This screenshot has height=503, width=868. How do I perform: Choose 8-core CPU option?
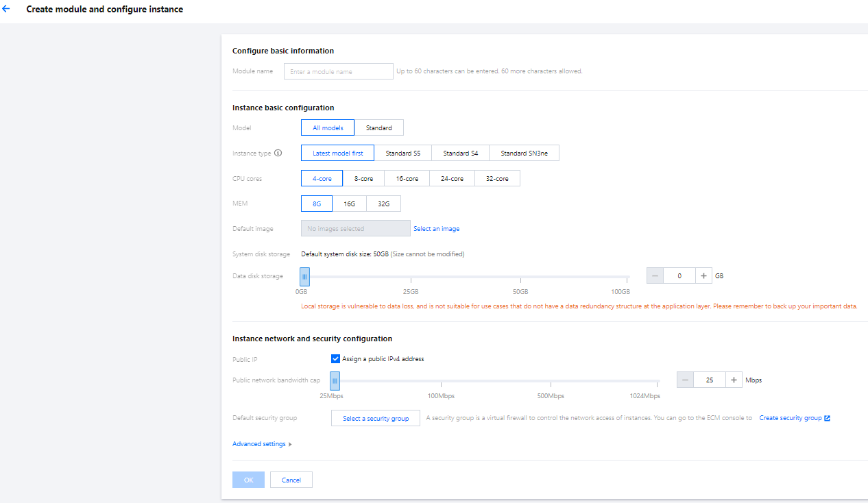tap(363, 178)
